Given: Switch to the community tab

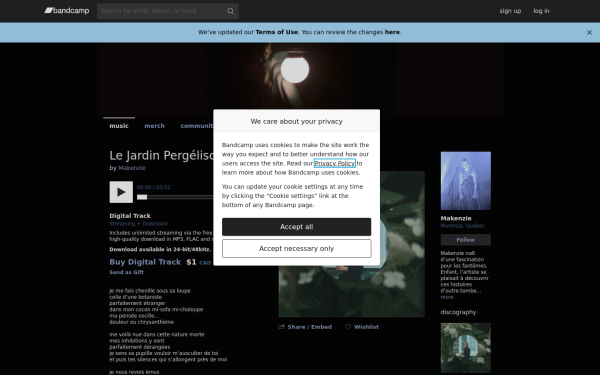Looking at the screenshot, I should (197, 126).
